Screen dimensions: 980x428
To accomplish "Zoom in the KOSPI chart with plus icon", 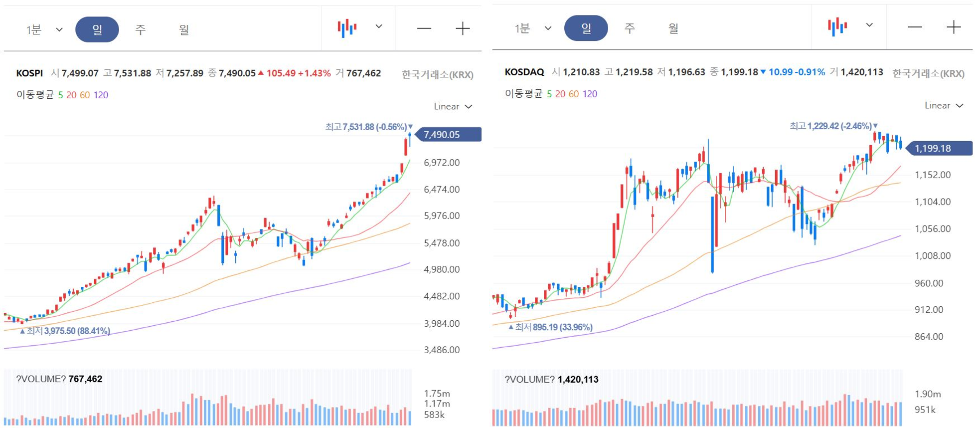I will coord(463,28).
